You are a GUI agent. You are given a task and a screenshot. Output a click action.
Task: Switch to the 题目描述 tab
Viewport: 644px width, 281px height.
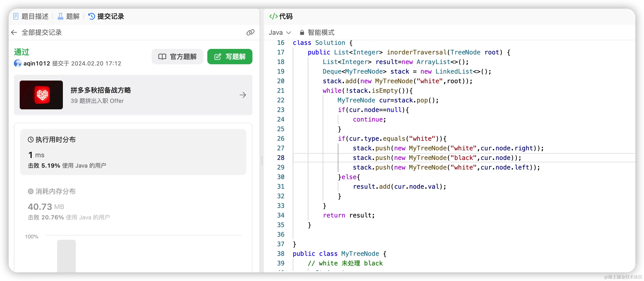tap(35, 17)
